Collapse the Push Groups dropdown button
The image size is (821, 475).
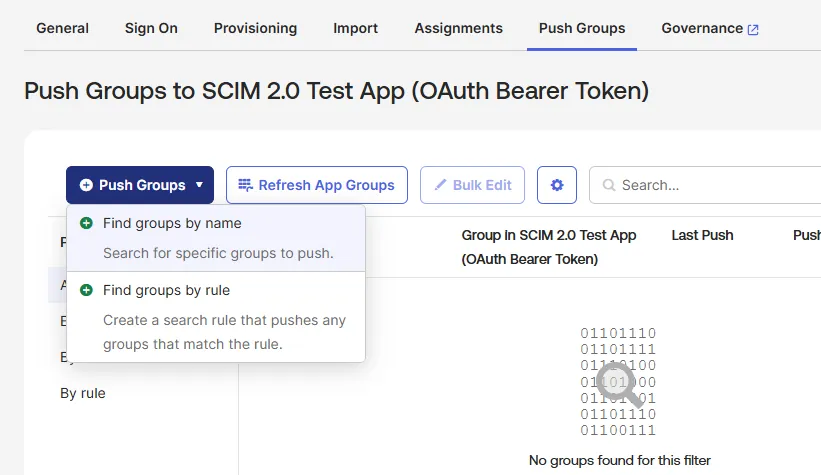pyautogui.click(x=140, y=185)
